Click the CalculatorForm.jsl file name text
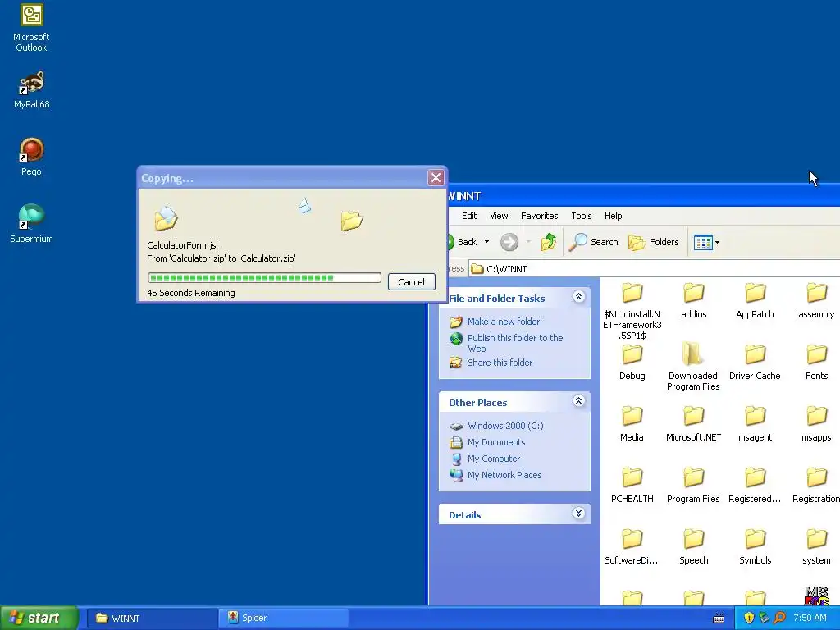Screen dimensions: 840x630 (183, 245)
